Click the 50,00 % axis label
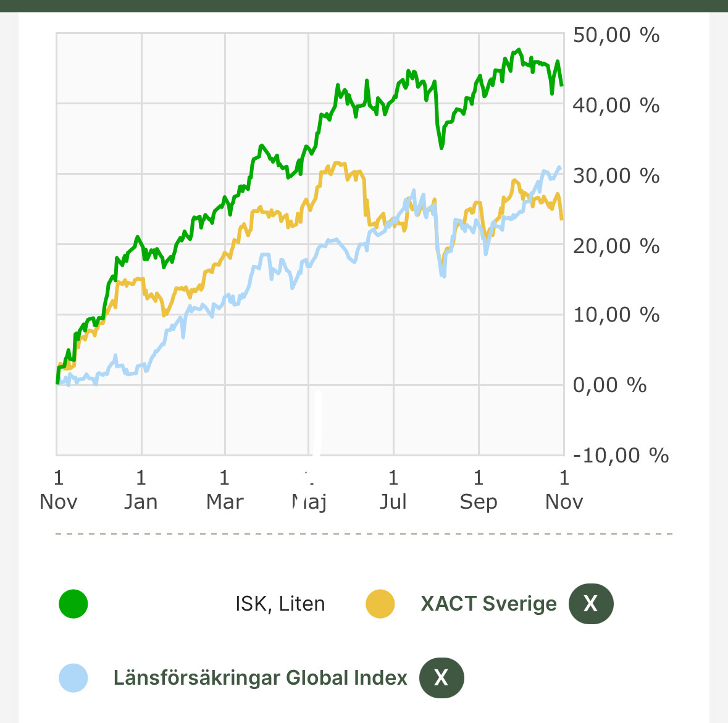Screen dimensions: 728x723 [x=616, y=35]
